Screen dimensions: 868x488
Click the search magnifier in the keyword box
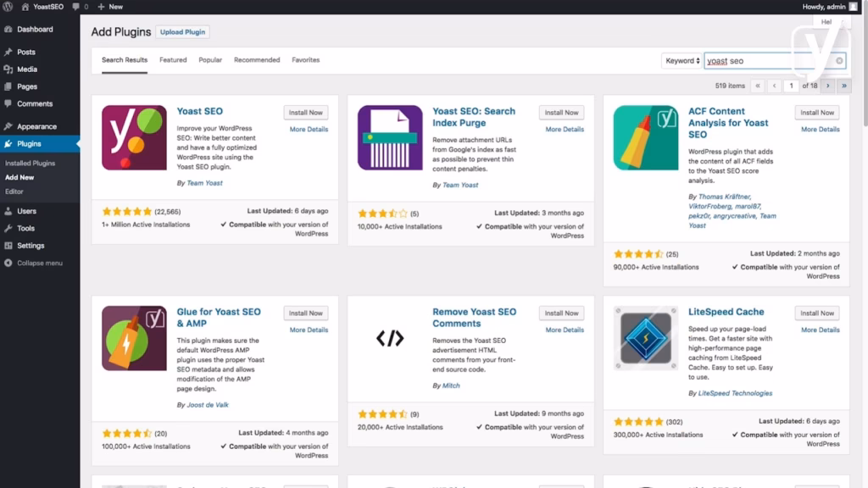837,60
